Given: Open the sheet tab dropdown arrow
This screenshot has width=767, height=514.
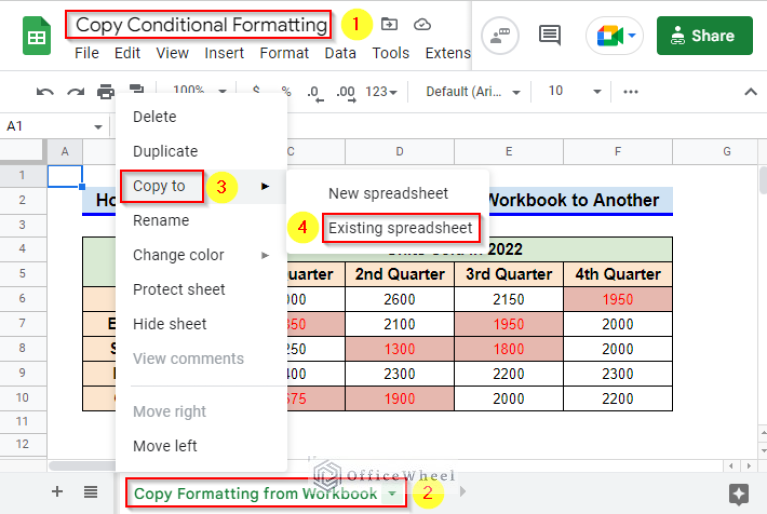Looking at the screenshot, I should pyautogui.click(x=393, y=493).
